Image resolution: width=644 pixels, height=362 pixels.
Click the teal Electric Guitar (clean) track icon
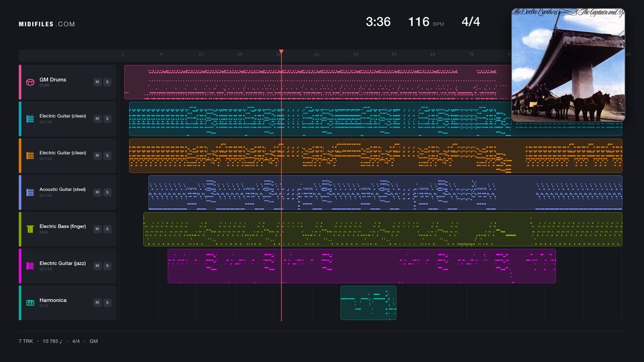pos(30,119)
